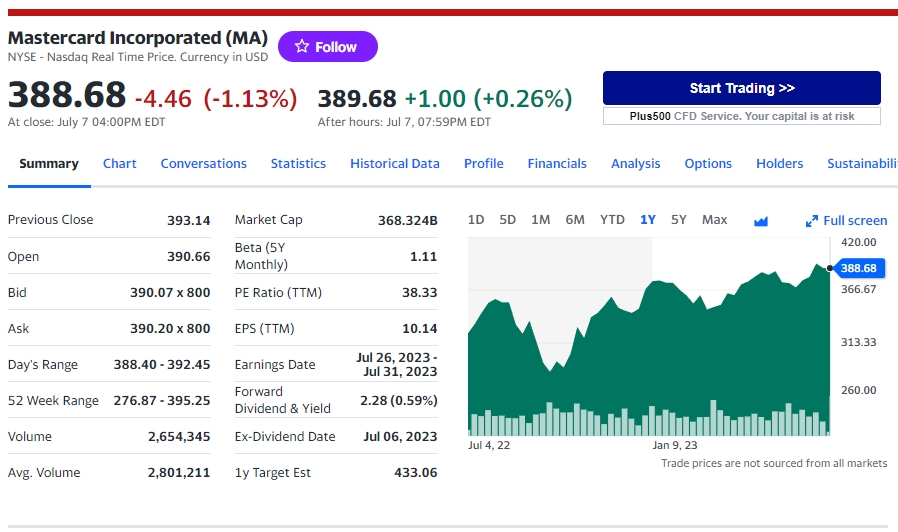Set chart range to 5Y
This screenshot has height=532, width=898.
[679, 220]
